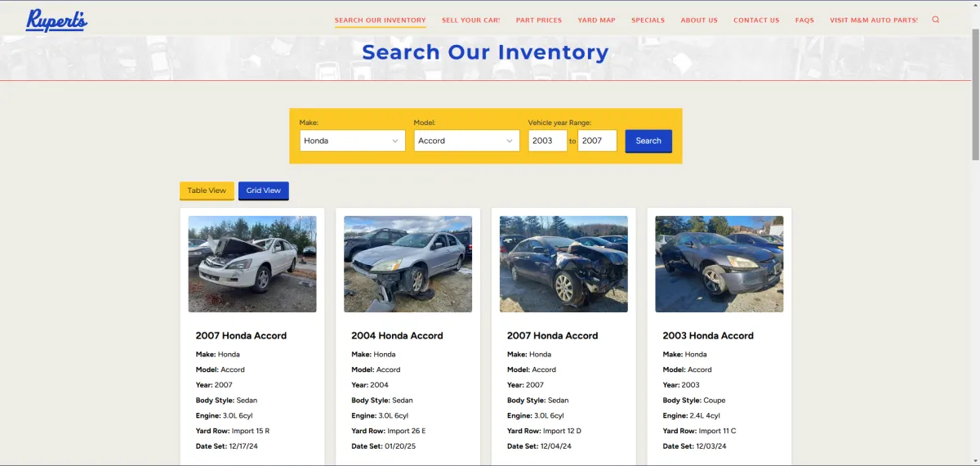Screen dimensions: 980x466
Task: Open the Specials menu link
Action: 648,20
